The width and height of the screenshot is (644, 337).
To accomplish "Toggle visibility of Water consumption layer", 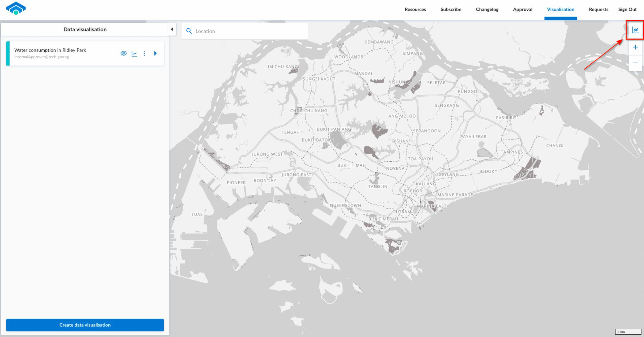I will point(123,53).
